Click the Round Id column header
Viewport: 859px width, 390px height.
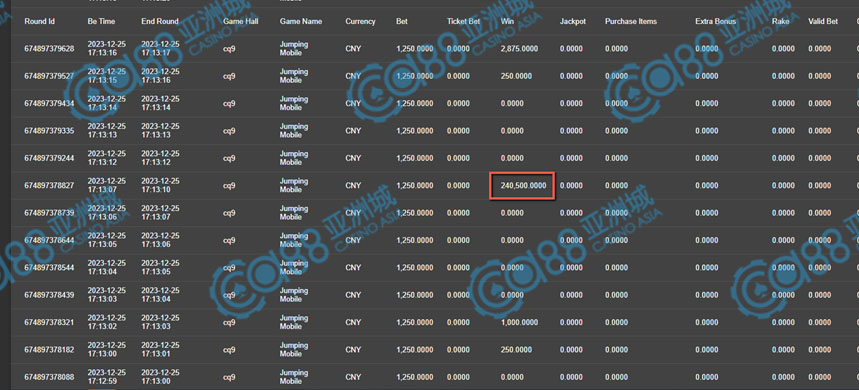point(39,21)
